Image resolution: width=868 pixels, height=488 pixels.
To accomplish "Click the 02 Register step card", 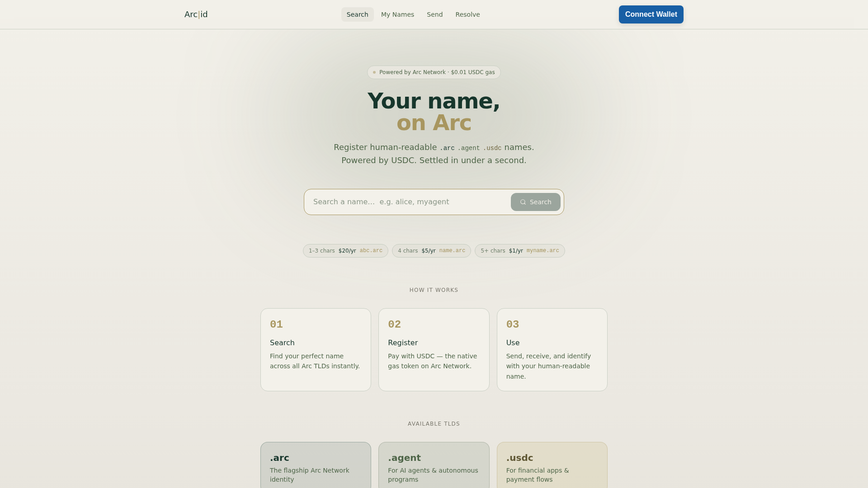I will coord(434,350).
